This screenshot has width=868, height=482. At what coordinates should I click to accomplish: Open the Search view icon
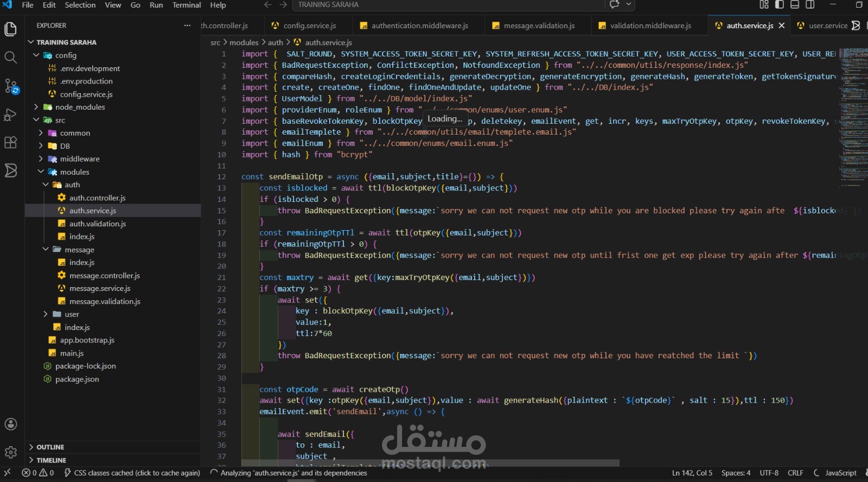point(10,57)
